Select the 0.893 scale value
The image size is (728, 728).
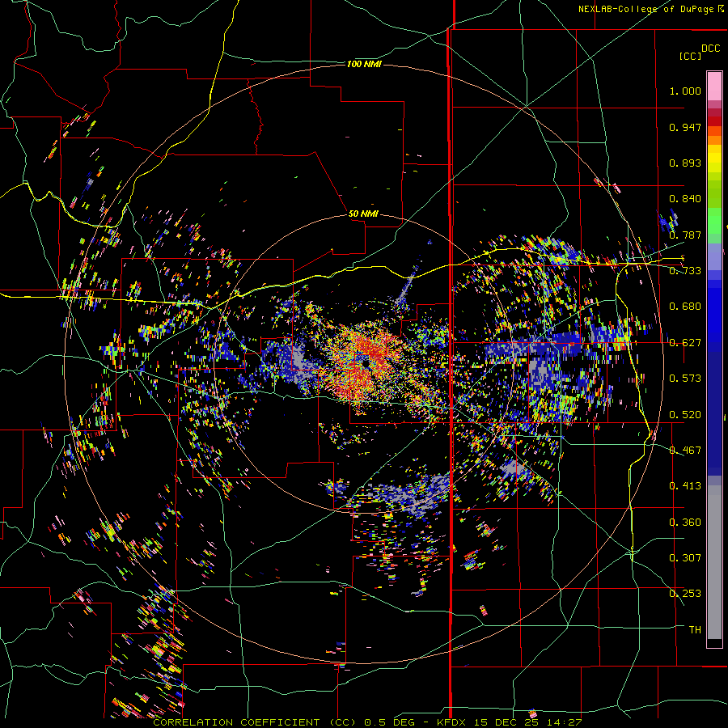[x=685, y=163]
